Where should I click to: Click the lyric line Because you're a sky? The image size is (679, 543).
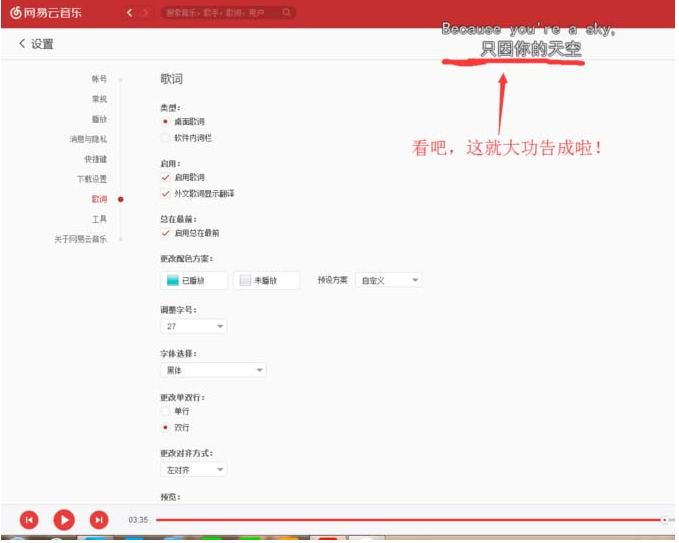click(x=529, y=29)
